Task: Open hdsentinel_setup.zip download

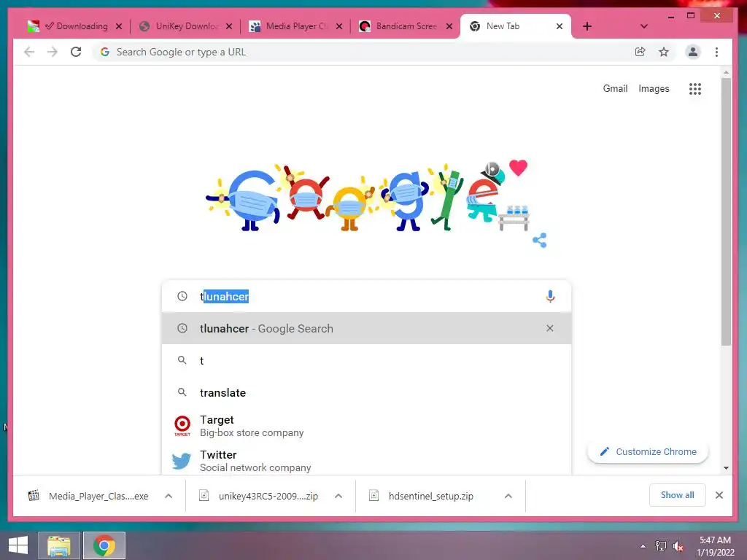Action: coord(429,496)
